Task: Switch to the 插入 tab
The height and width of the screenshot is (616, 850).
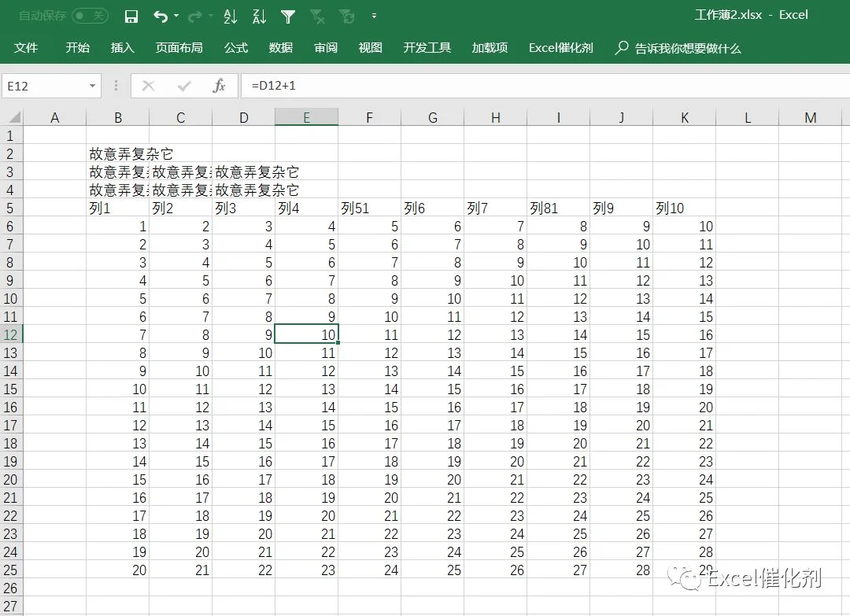Action: 123,48
